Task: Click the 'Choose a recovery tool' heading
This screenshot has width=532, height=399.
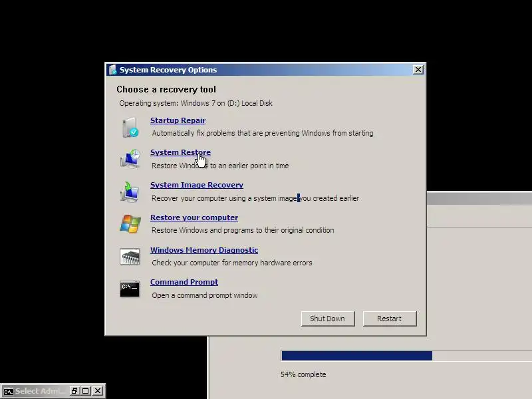Action: coord(166,89)
